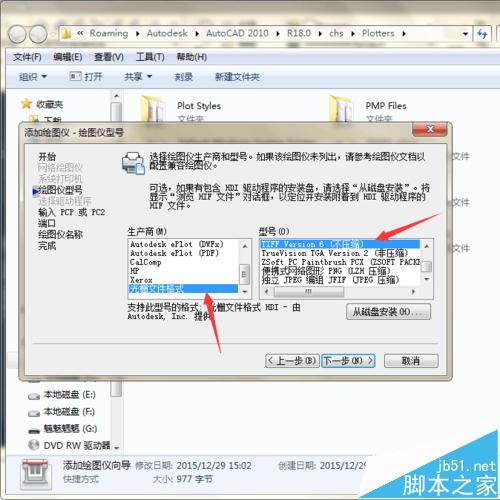Image resolution: width=500 pixels, height=500 pixels.
Task: Click the model list horizontal scrollbar thumb
Action: 309,292
